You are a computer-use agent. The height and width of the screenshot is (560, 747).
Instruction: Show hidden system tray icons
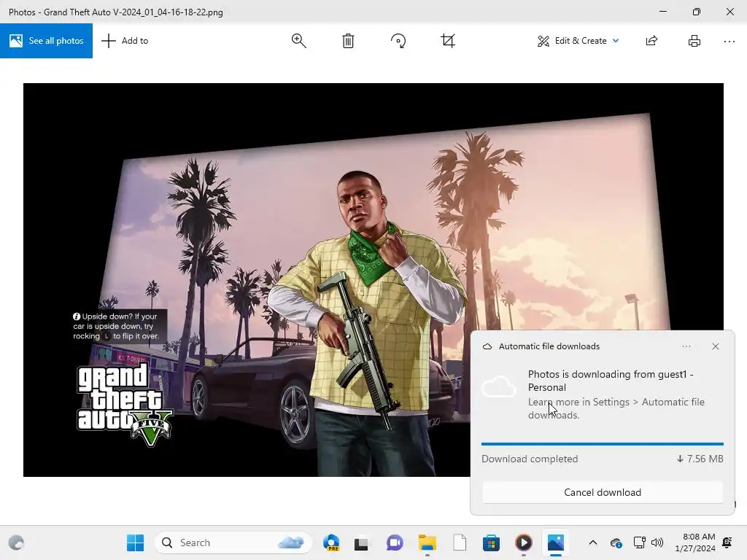coord(592,542)
